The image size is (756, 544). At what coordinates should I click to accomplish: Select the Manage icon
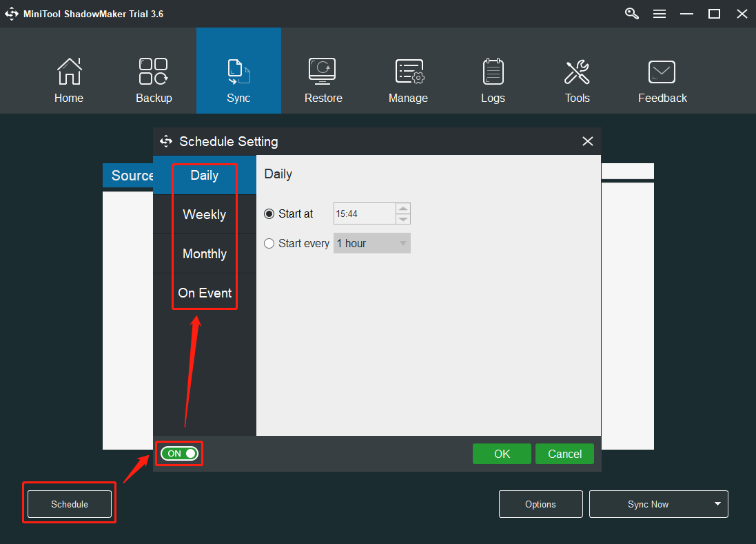tap(408, 72)
